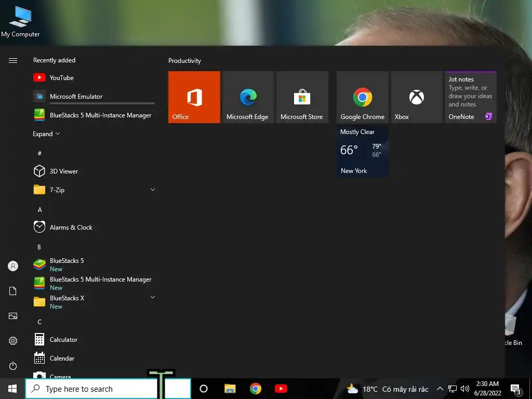Expand the Recently added list

46,134
